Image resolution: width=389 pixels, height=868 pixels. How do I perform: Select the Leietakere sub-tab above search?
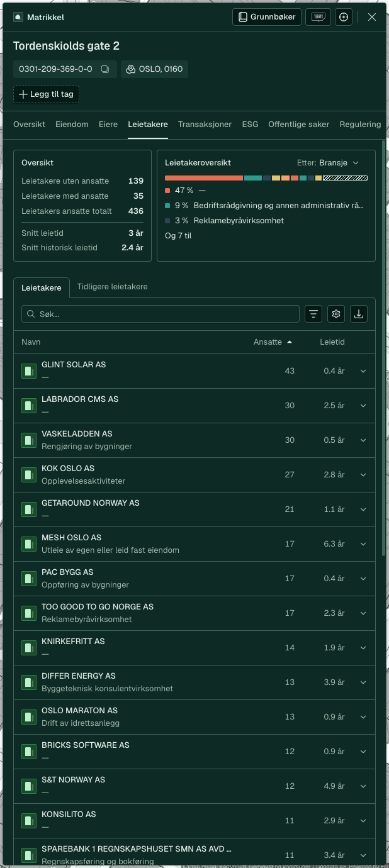[x=42, y=287]
